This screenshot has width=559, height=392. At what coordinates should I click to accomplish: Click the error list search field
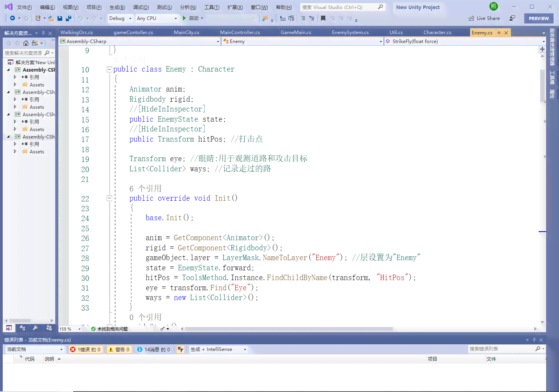tap(507, 349)
